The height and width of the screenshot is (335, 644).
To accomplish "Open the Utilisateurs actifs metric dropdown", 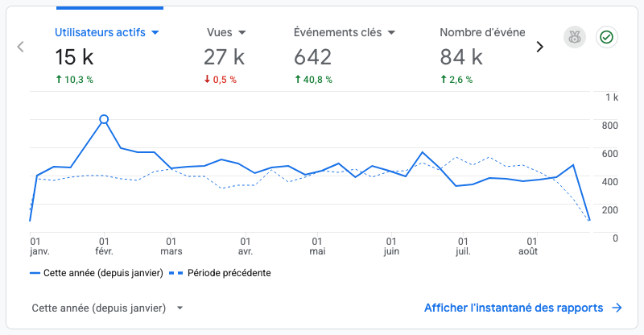I will tap(155, 32).
